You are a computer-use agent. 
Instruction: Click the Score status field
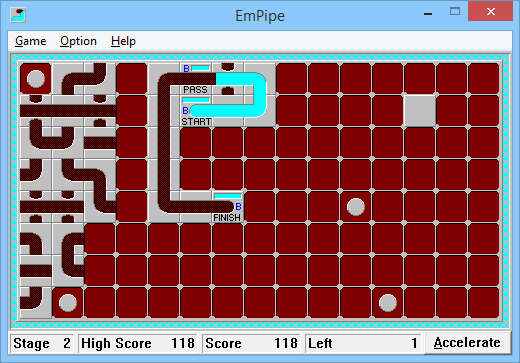[x=251, y=343]
